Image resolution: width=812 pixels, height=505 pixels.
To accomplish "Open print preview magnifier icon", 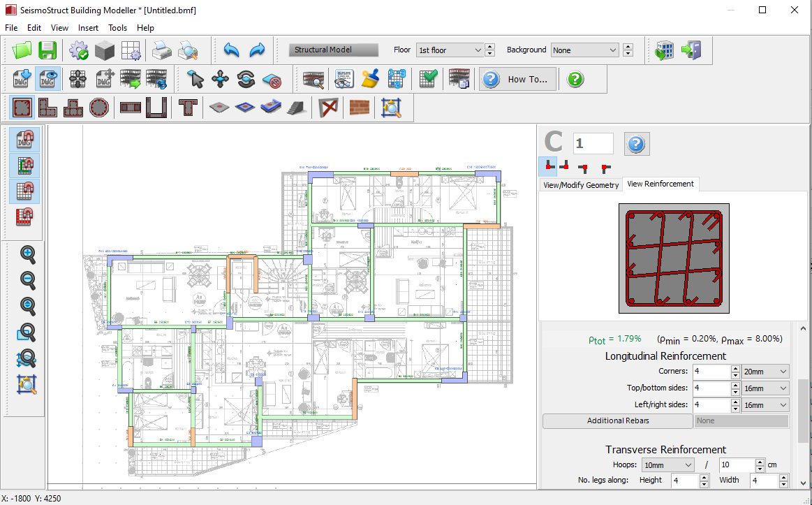I will point(188,50).
